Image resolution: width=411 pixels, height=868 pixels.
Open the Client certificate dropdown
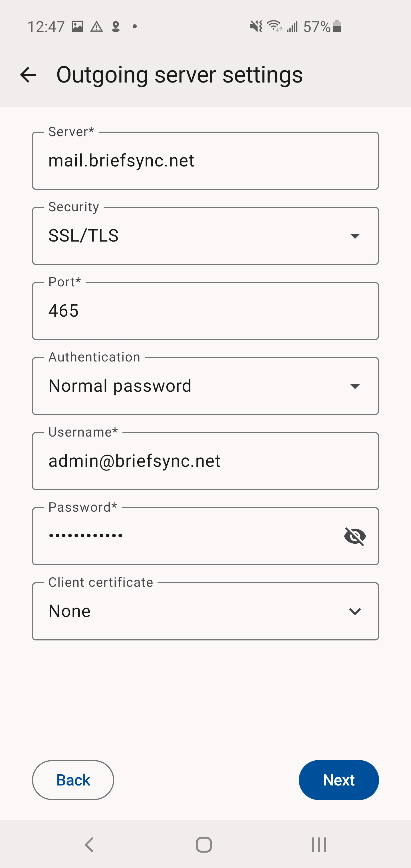click(205, 611)
